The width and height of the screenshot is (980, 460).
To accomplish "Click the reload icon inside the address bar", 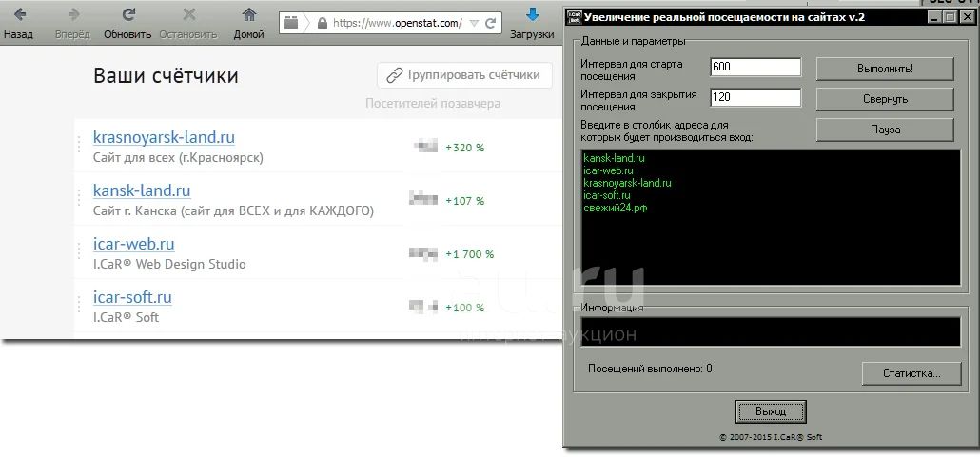I will pos(491,23).
